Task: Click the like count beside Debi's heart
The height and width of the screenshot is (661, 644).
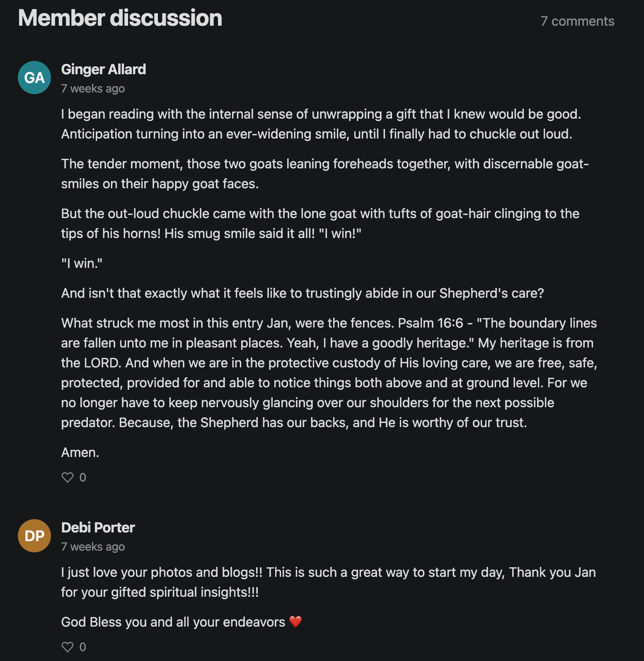Action: [x=83, y=647]
